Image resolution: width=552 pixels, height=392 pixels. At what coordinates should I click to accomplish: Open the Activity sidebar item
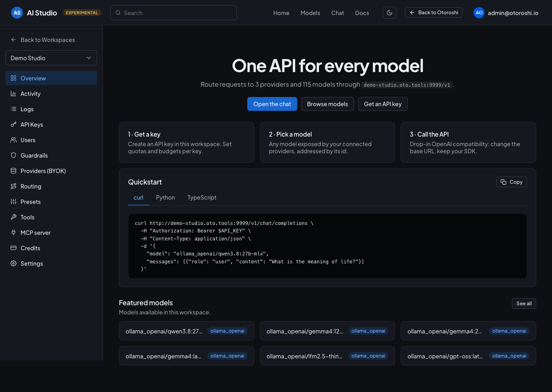pyautogui.click(x=51, y=93)
